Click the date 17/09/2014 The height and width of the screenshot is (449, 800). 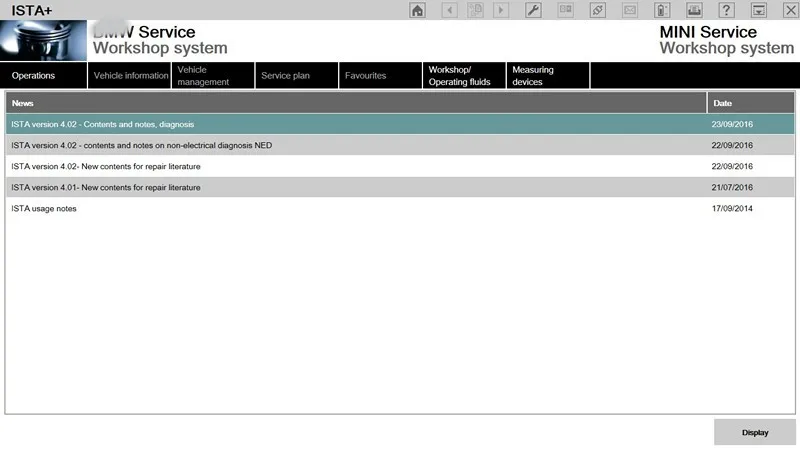732,209
